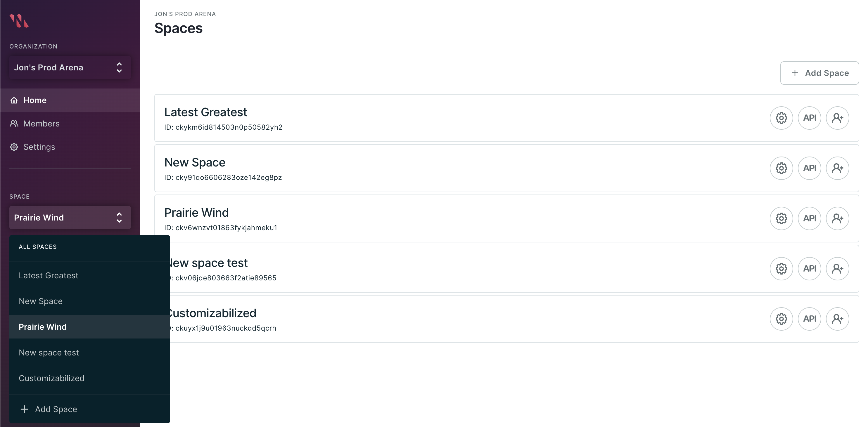This screenshot has width=868, height=427.
Task: Open Settings in the sidebar
Action: [x=39, y=147]
